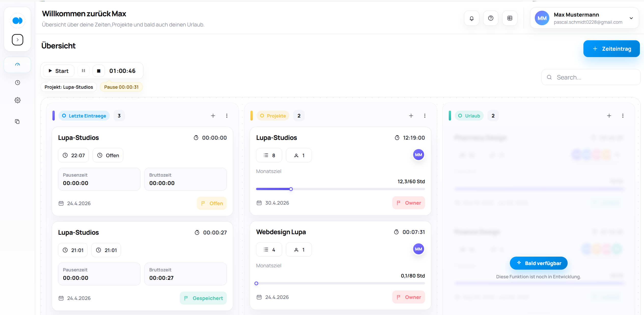Open Urlaub column three-dot menu
Screen dimensions: 644x315
(x=623, y=116)
